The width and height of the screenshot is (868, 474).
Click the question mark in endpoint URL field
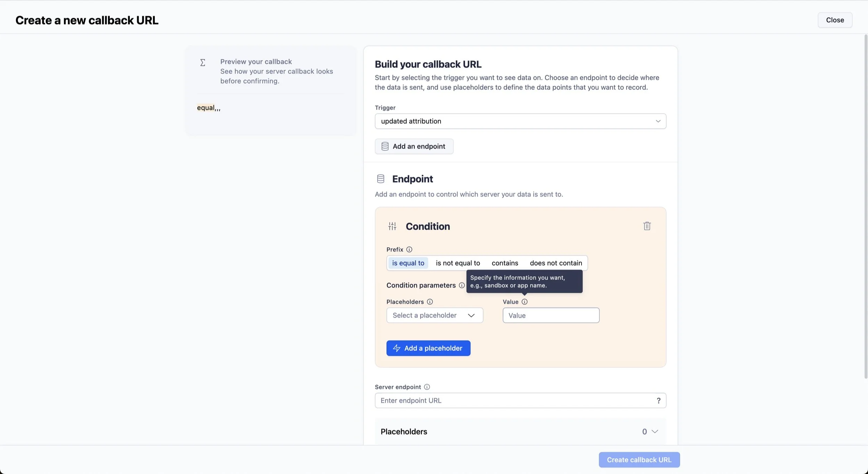(x=658, y=400)
